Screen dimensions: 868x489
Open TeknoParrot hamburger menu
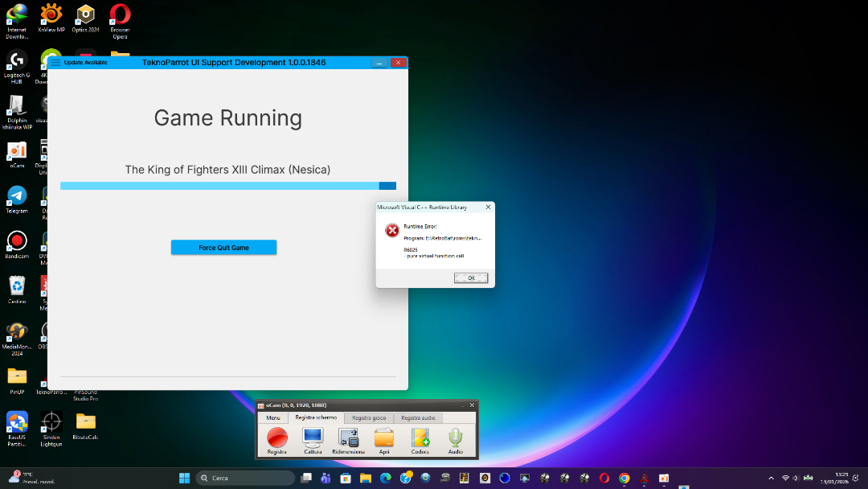click(x=55, y=63)
